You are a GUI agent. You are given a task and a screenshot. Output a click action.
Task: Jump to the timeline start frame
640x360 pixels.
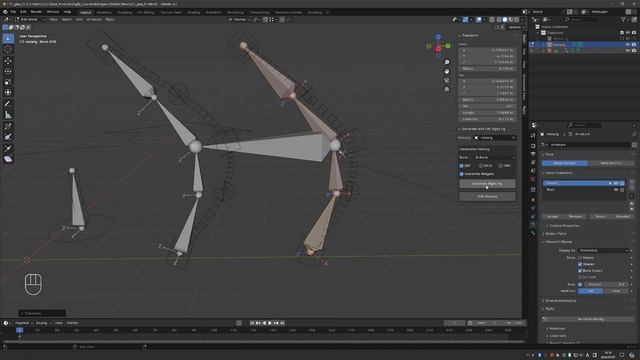click(x=252, y=323)
